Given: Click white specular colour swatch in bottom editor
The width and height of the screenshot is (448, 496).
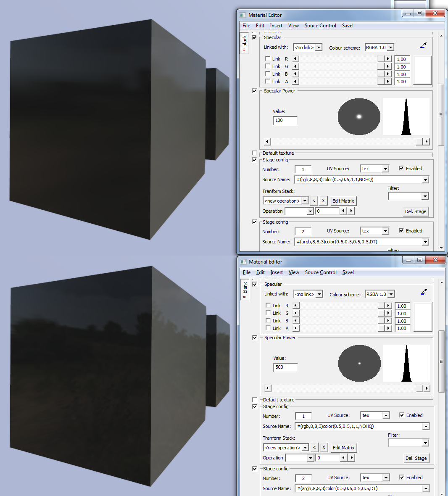Looking at the screenshot, I should pos(423,317).
